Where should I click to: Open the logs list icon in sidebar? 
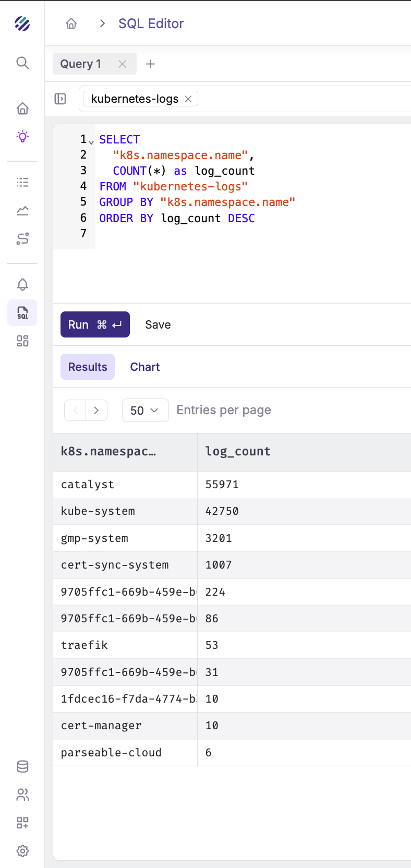coord(22,182)
